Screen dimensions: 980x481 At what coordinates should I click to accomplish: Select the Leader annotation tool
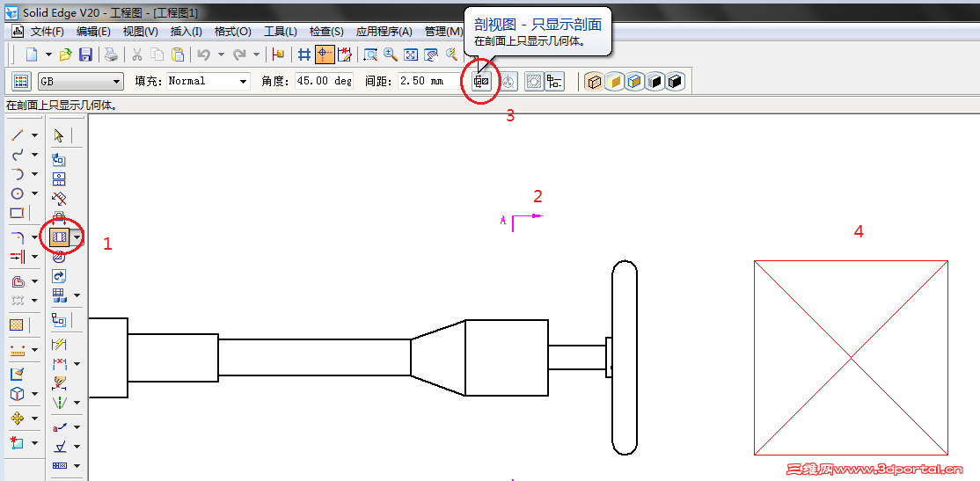click(x=59, y=427)
